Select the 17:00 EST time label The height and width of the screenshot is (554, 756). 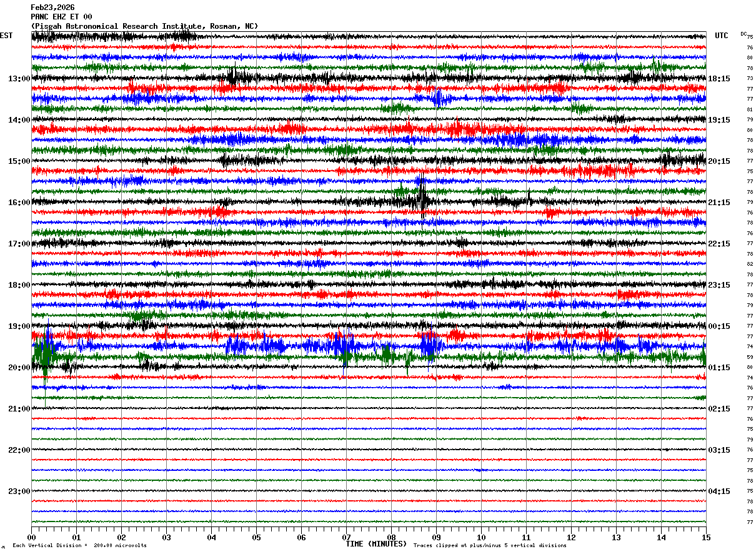coord(19,244)
